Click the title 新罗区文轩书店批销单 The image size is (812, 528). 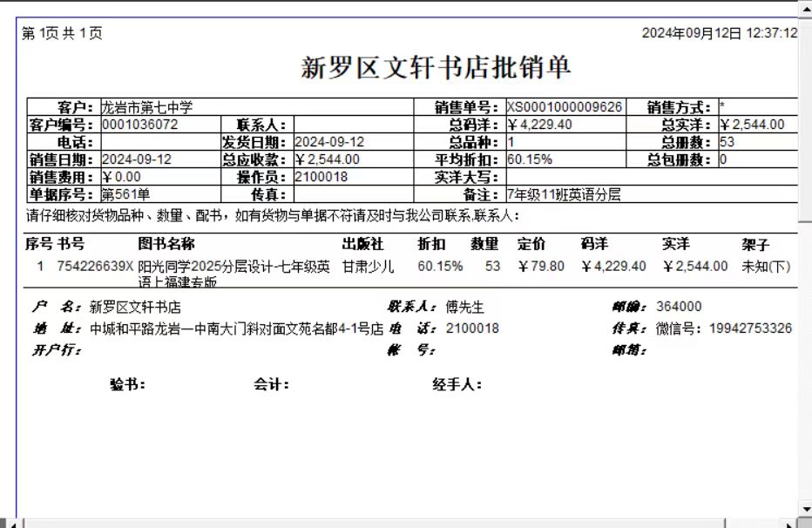pos(436,68)
